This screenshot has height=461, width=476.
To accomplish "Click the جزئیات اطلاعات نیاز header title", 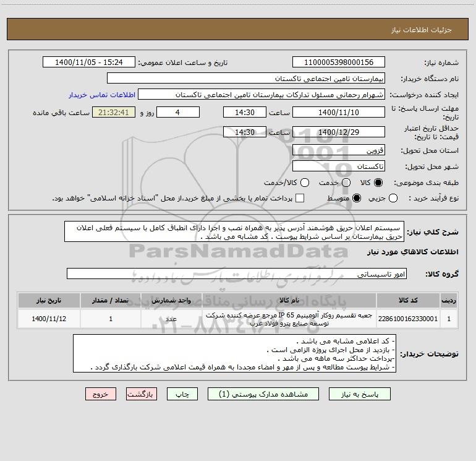I will coord(421,30).
